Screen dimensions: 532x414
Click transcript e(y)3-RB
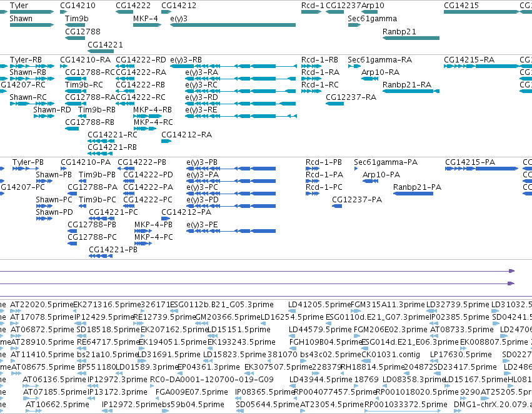tap(233, 66)
